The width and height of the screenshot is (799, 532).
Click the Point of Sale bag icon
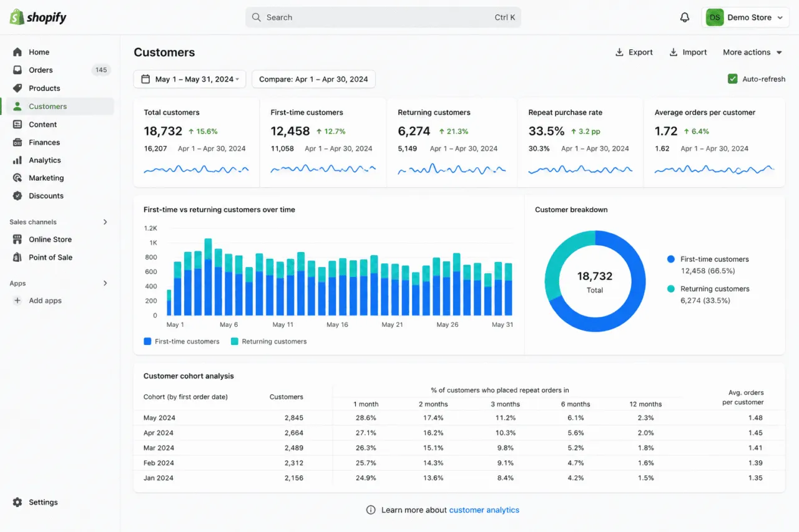17,258
